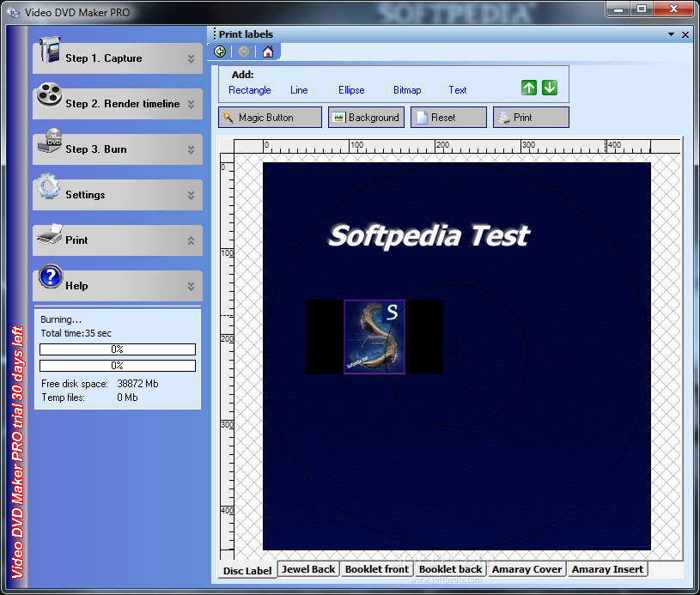Click the camcorder icon for Step 1 Capture
The image size is (700, 595).
[49, 50]
